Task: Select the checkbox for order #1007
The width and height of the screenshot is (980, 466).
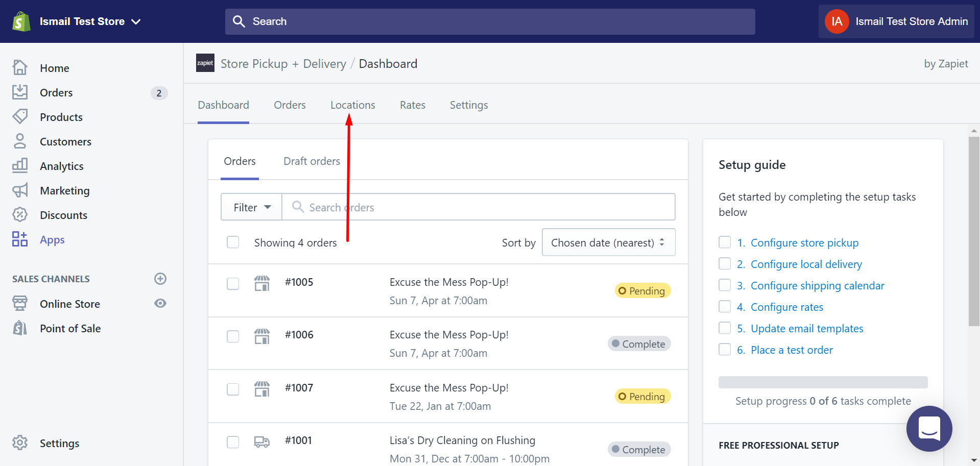Action: tap(233, 389)
